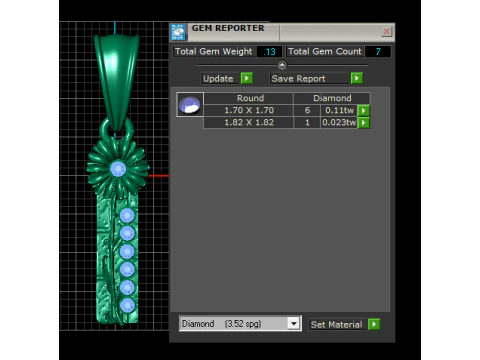Close the Gem Reporter window
480x360 pixels.
click(x=387, y=31)
